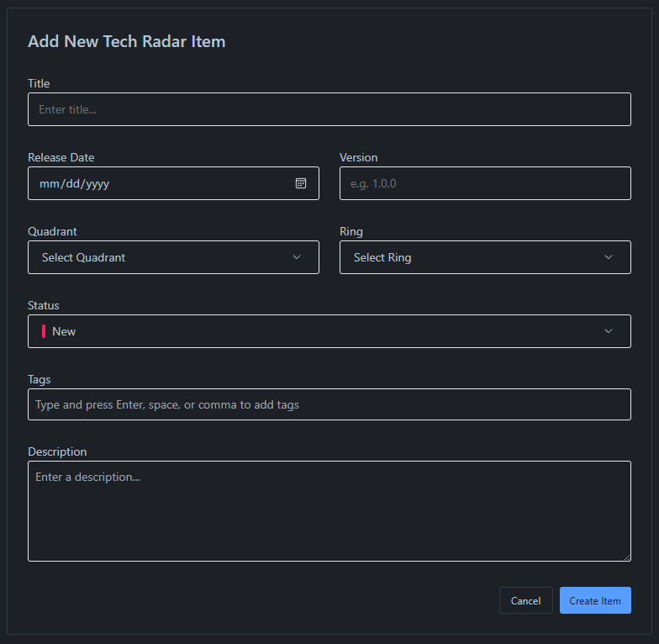The image size is (659, 644).
Task: Focus the Title input field
Action: 329,109
